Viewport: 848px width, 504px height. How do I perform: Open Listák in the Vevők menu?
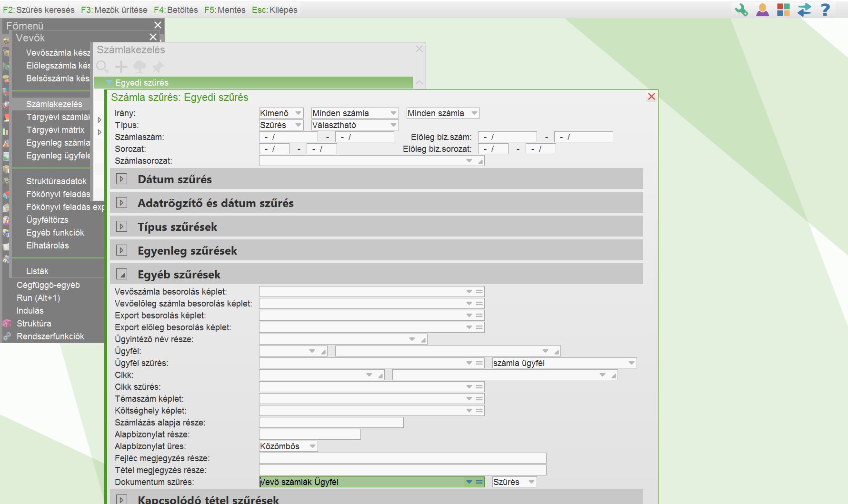pos(37,271)
